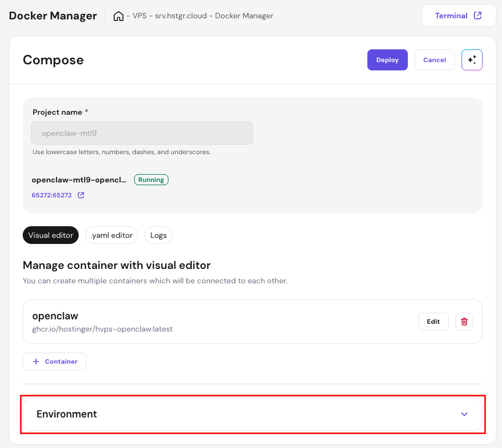The image size is (502, 448).
Task: Select the Visual editor tab
Action: pos(50,235)
